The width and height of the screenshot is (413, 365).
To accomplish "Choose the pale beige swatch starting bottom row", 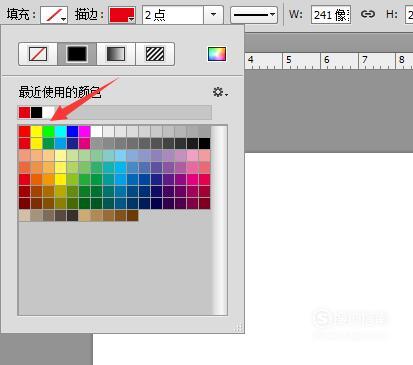I will click(x=24, y=215).
